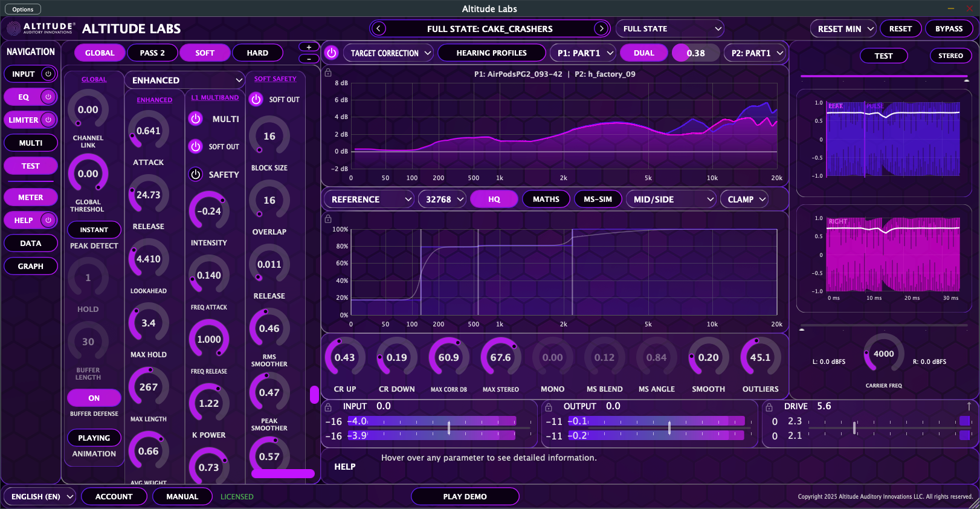Toggle the BYPASS button
This screenshot has width=980, height=509.
pos(949,28)
